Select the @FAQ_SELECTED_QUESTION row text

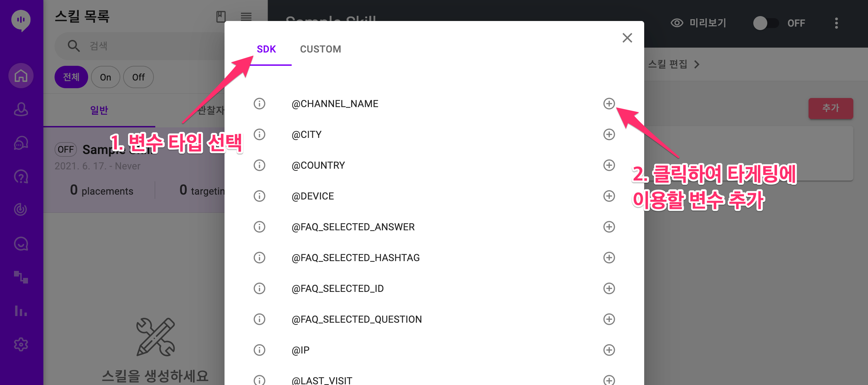click(x=357, y=320)
